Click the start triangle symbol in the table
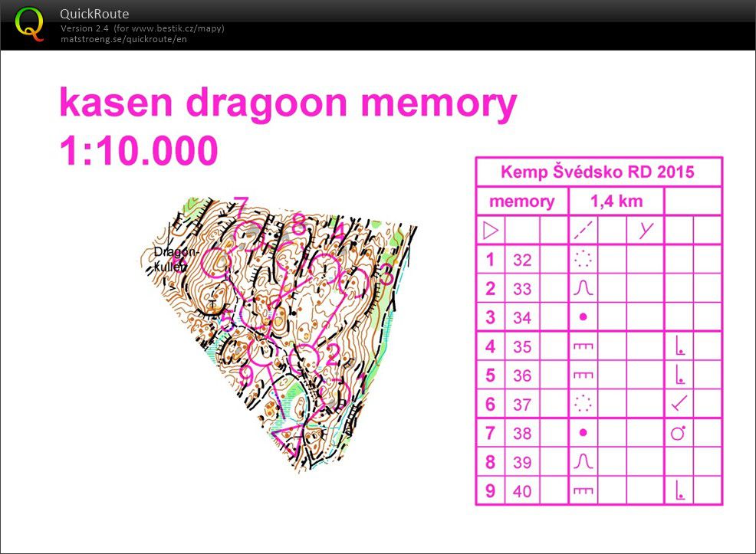 (491, 231)
